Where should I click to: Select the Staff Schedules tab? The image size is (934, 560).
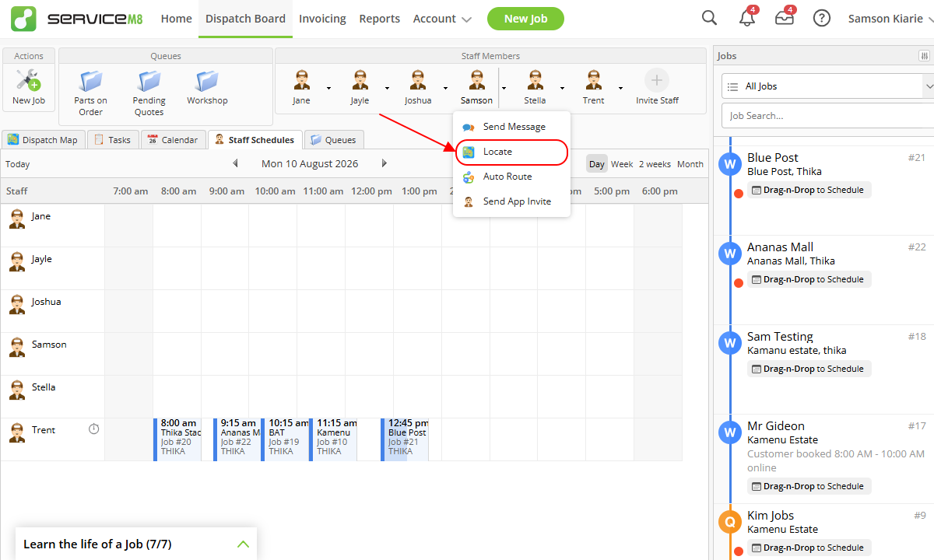point(255,140)
